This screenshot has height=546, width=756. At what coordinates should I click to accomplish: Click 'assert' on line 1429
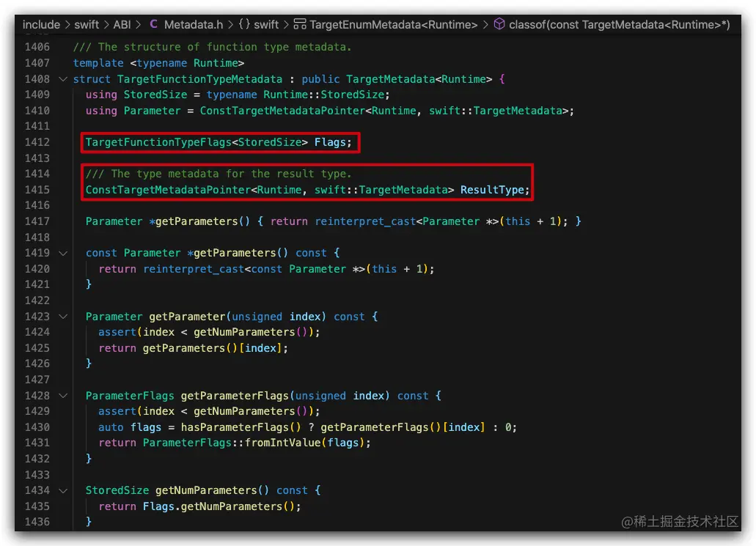pos(117,411)
